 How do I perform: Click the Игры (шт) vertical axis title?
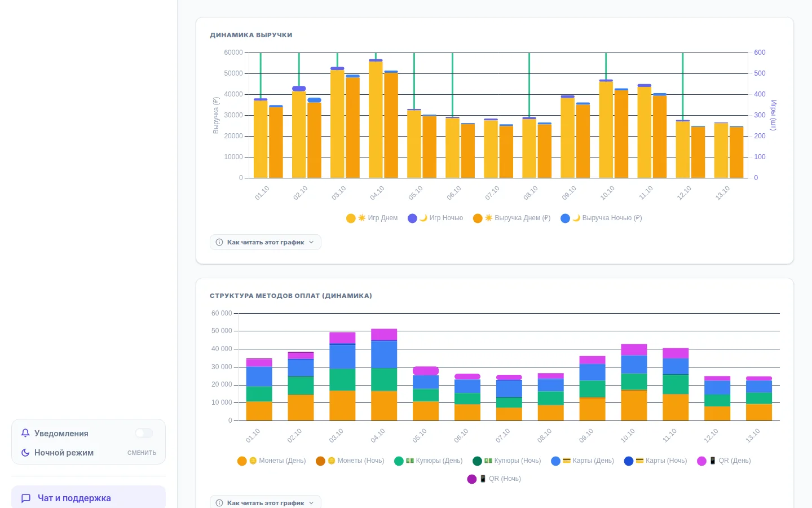pyautogui.click(x=773, y=115)
